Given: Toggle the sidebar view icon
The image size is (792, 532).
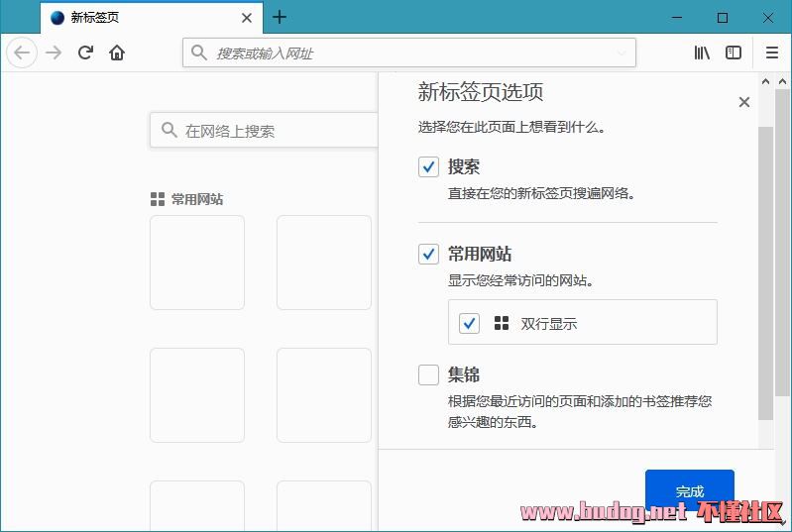Looking at the screenshot, I should point(734,53).
